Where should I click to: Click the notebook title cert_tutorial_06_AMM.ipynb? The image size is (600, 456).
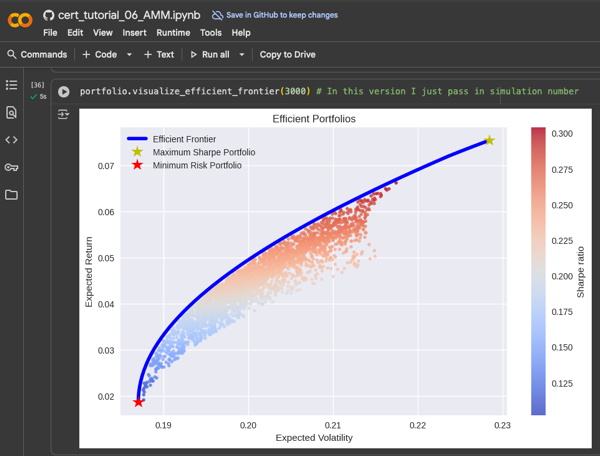[130, 16]
